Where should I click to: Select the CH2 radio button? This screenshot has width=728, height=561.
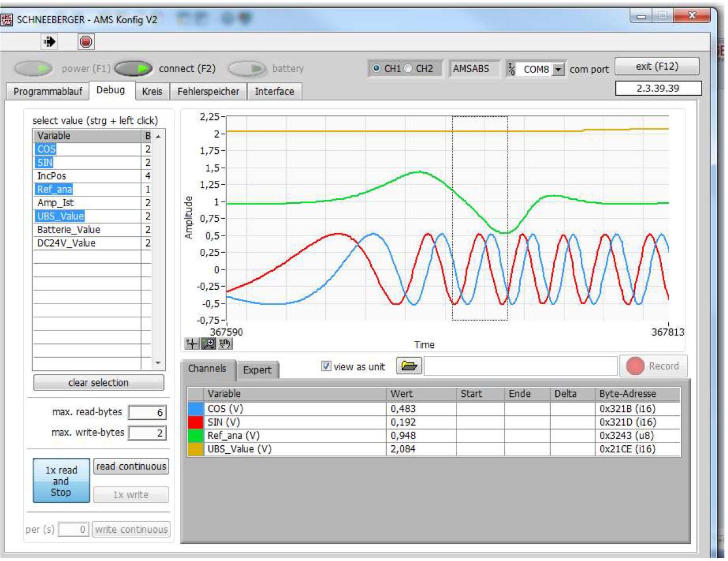coord(409,69)
